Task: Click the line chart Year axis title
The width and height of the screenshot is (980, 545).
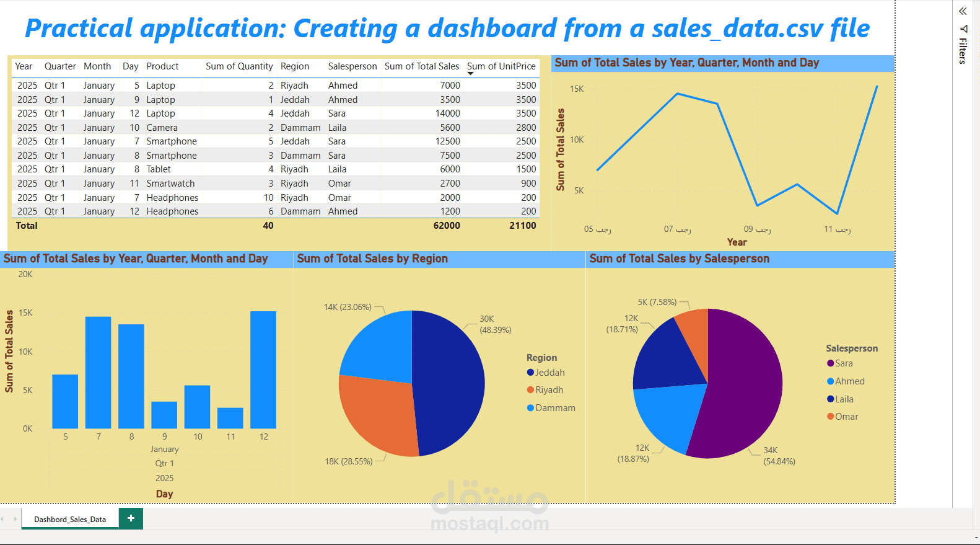Action: pos(737,242)
